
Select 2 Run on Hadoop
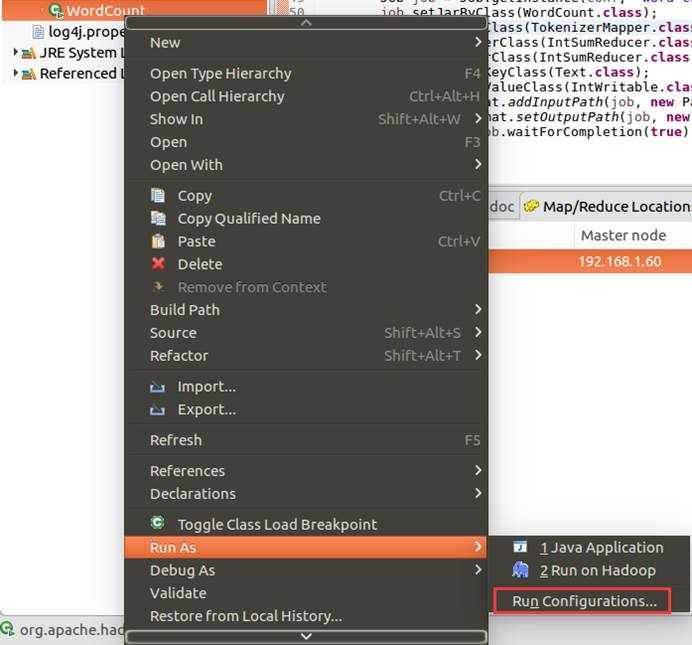pos(589,570)
